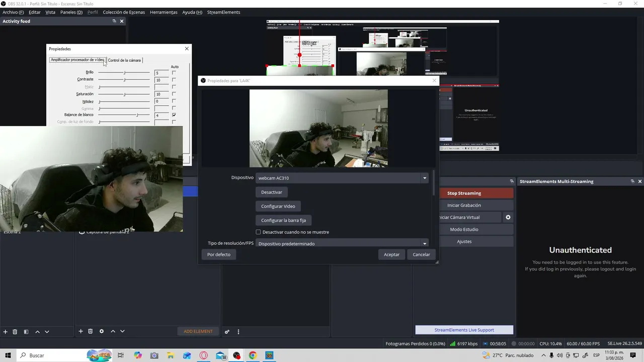Screen dimensions: 644x362
Task: Toggle 'Desactivar cuando no se muestre' checkbox
Action: point(258,232)
